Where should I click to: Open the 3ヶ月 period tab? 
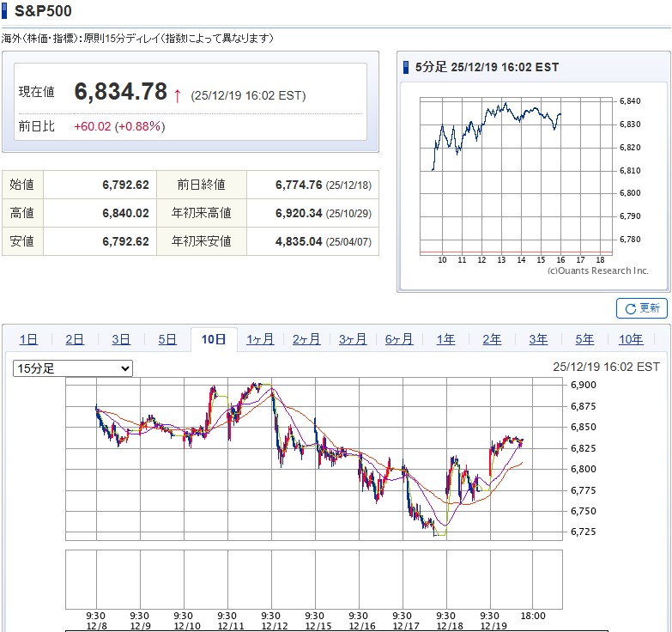click(x=353, y=339)
